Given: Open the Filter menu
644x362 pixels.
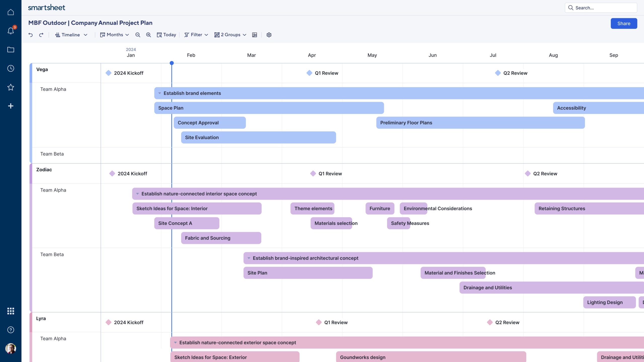Looking at the screenshot, I should click(x=196, y=35).
